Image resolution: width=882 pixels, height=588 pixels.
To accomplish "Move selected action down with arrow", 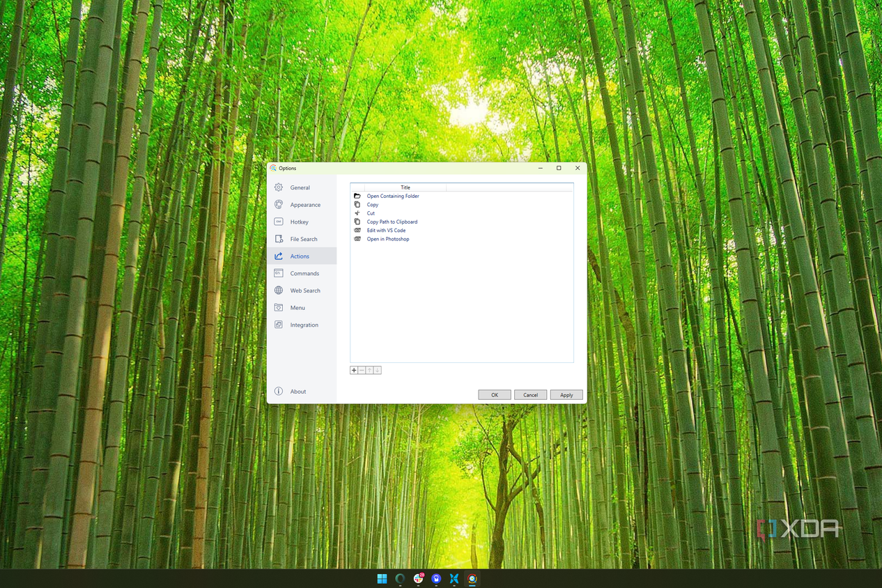I will [377, 370].
